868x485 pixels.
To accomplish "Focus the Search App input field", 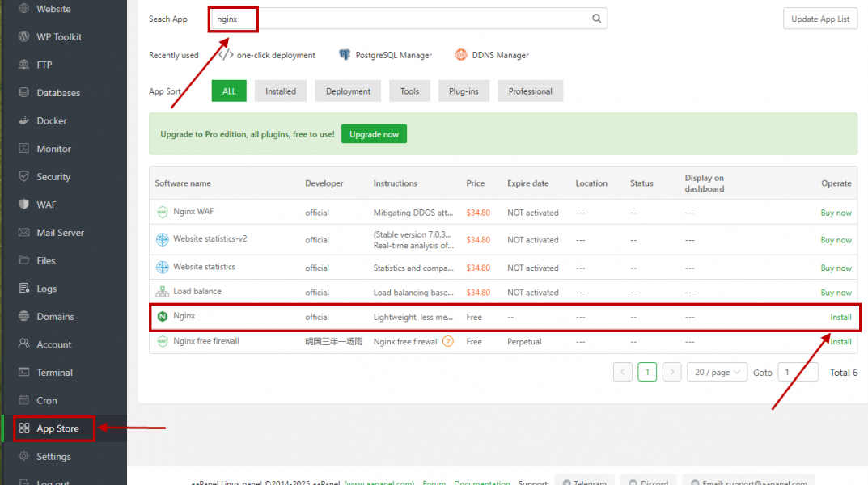I will pyautogui.click(x=409, y=19).
